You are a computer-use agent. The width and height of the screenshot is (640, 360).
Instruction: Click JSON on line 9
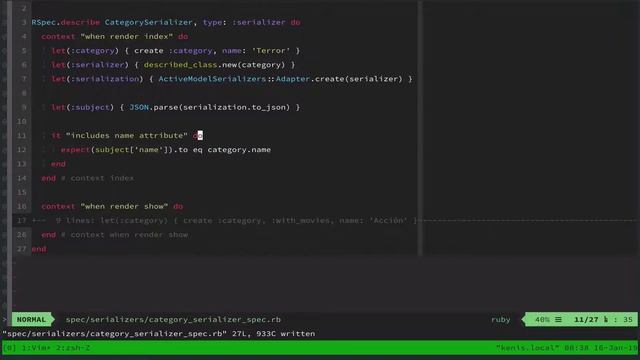click(x=139, y=107)
